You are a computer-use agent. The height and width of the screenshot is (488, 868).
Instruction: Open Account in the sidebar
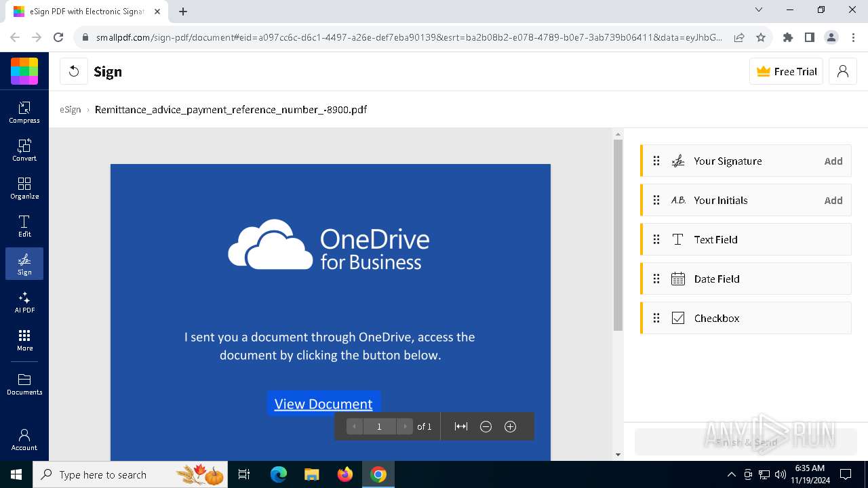pyautogui.click(x=24, y=439)
